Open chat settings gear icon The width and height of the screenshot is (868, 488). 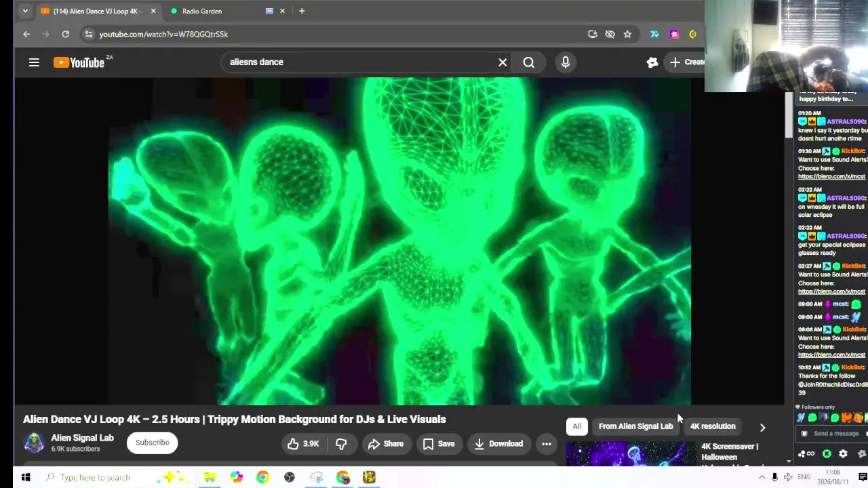pyautogui.click(x=843, y=454)
